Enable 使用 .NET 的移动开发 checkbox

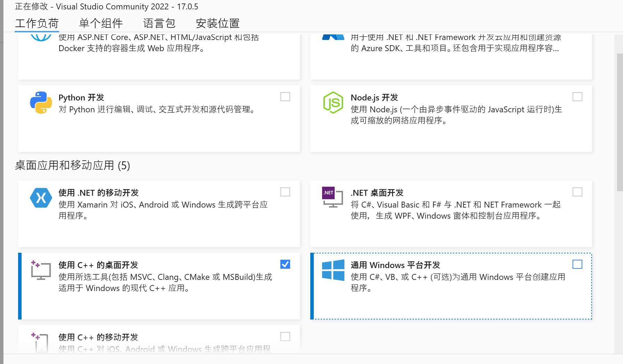[x=285, y=192]
